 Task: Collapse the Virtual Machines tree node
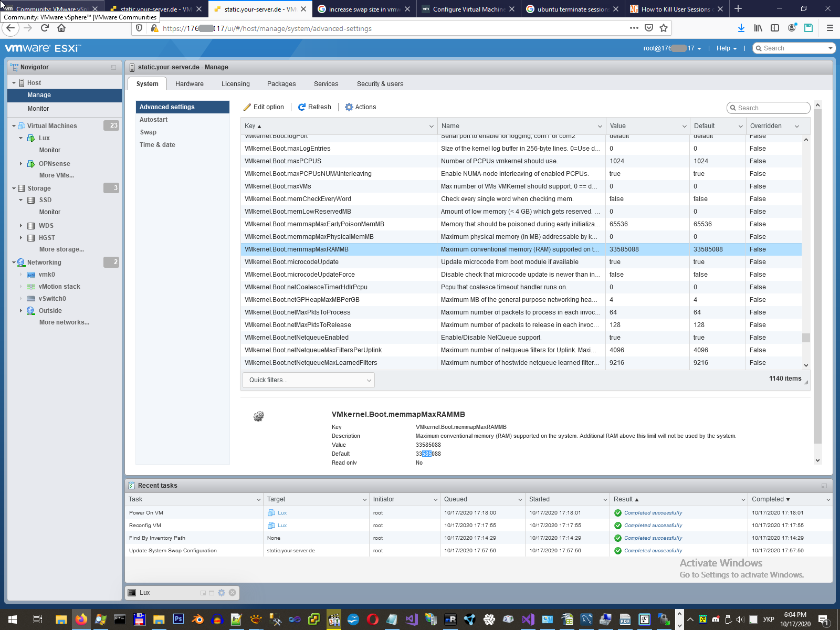point(14,126)
